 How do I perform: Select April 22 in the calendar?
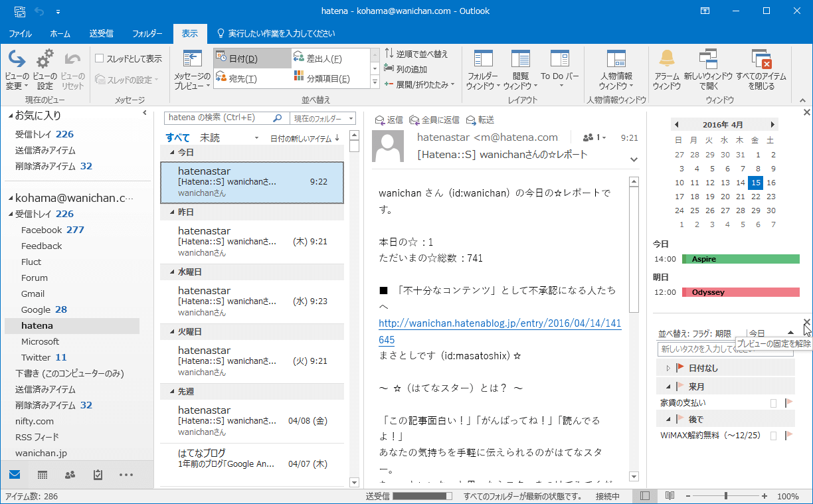[x=755, y=197]
